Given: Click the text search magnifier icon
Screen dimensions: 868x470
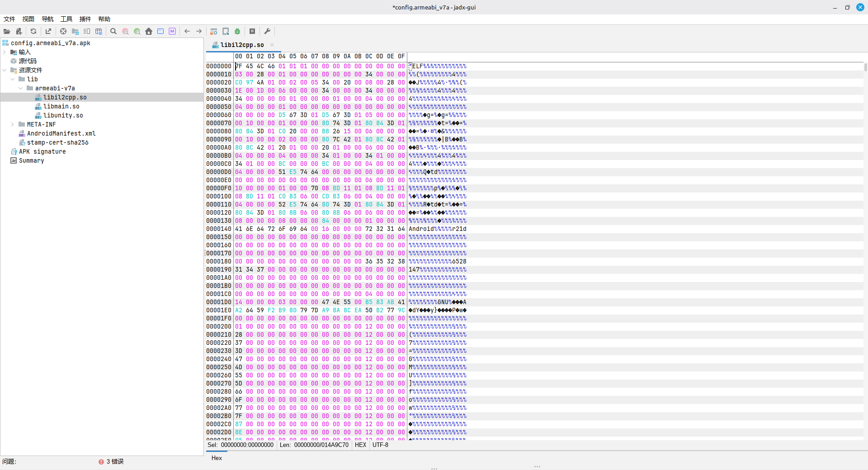Looking at the screenshot, I should 113,31.
